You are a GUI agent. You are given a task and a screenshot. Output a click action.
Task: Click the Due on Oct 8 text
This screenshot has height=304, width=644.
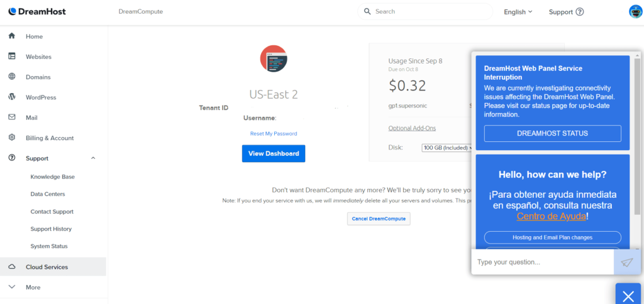coord(403,69)
